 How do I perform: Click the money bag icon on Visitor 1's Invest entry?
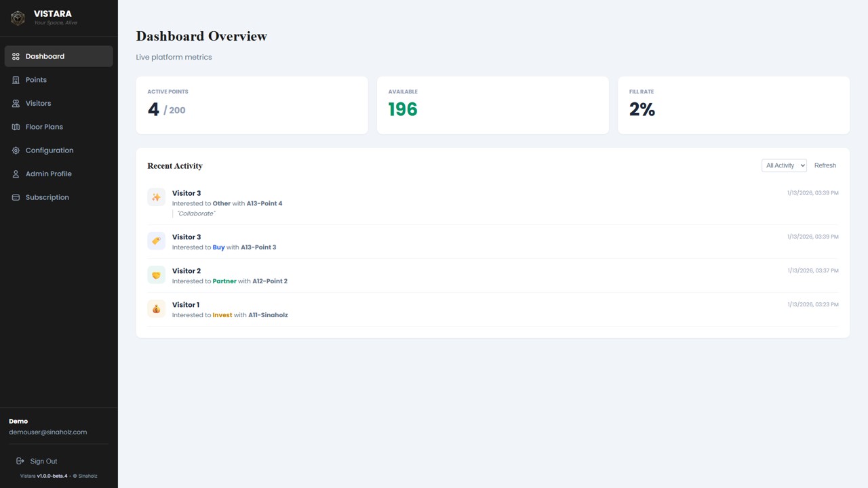pos(156,308)
